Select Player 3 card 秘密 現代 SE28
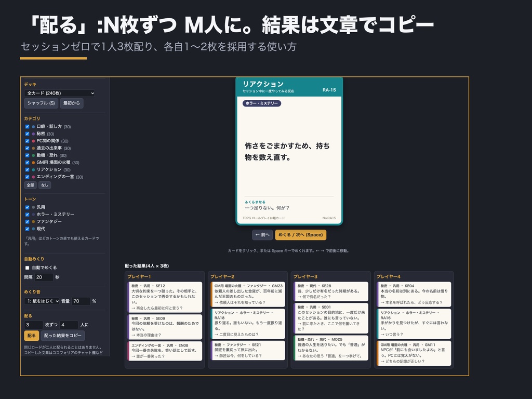This screenshot has width=532, height=399. coord(331,291)
